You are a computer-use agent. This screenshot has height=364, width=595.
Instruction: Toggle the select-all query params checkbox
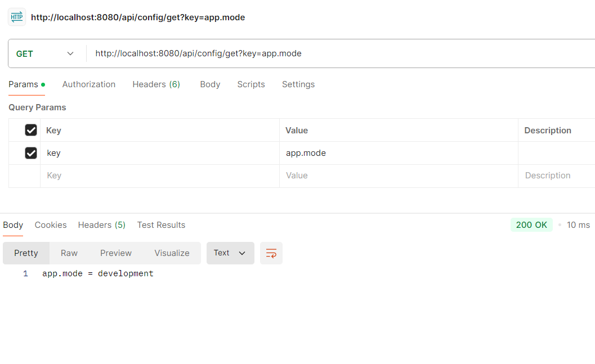tap(31, 131)
